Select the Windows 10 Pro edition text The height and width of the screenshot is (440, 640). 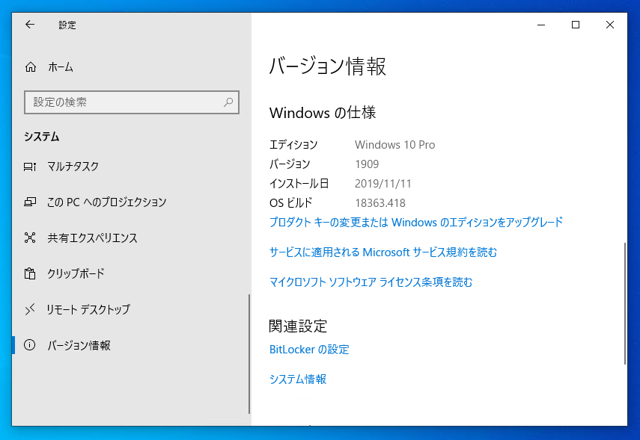coord(395,145)
